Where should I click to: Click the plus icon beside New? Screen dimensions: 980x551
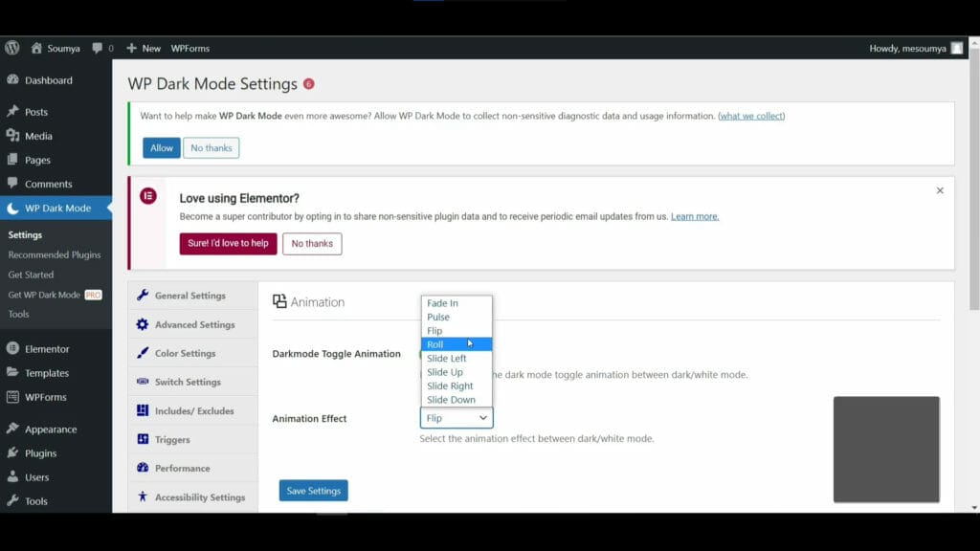(x=131, y=48)
